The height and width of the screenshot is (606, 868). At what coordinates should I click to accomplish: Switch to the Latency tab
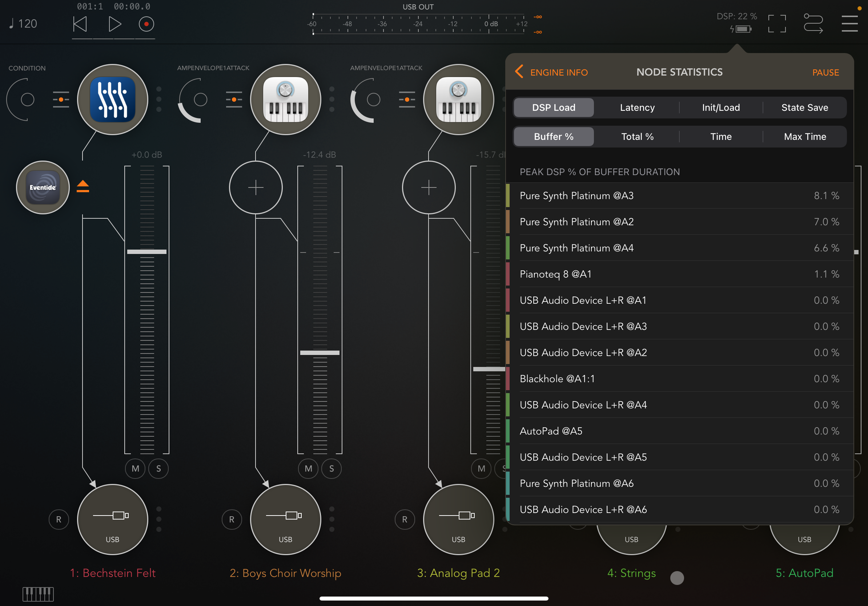click(x=637, y=108)
